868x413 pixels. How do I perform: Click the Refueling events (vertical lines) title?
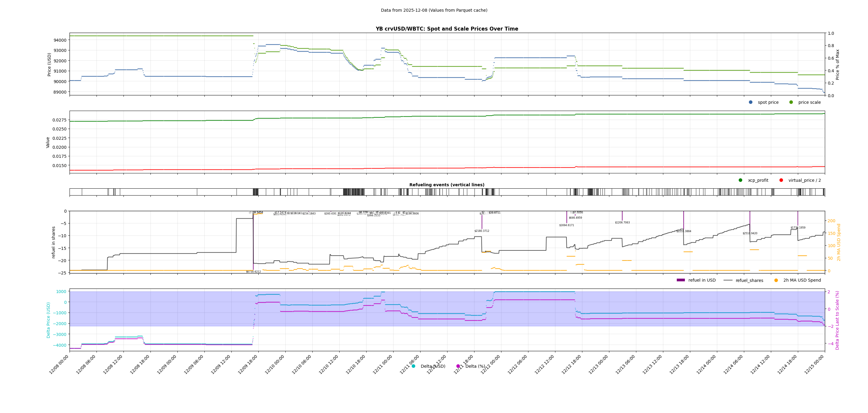447,185
